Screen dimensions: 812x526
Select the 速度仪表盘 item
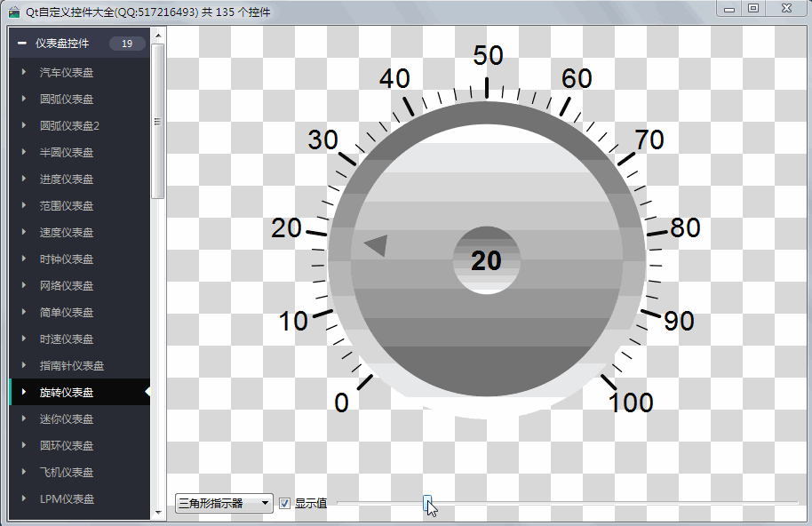pos(80,232)
